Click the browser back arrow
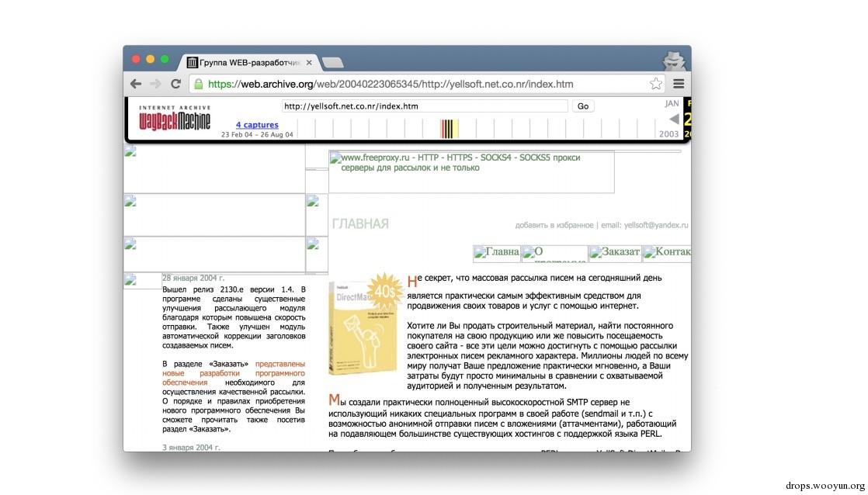Screen dimensions: 868x495 136,84
